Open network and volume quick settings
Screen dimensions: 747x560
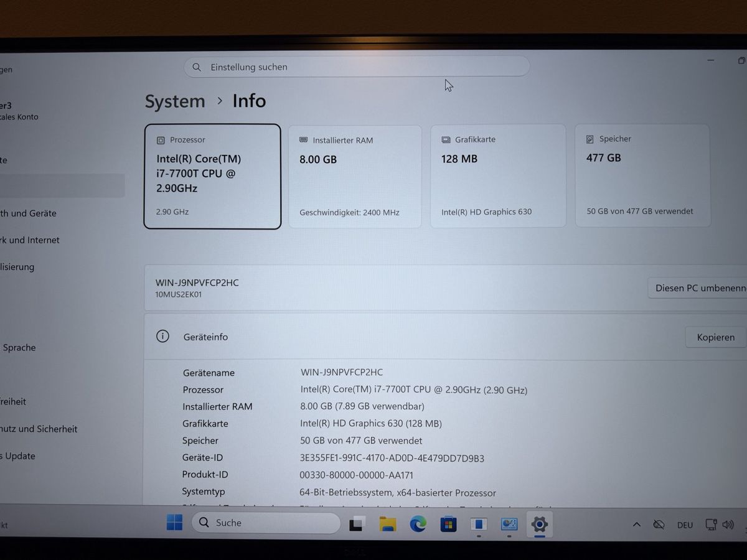click(718, 525)
